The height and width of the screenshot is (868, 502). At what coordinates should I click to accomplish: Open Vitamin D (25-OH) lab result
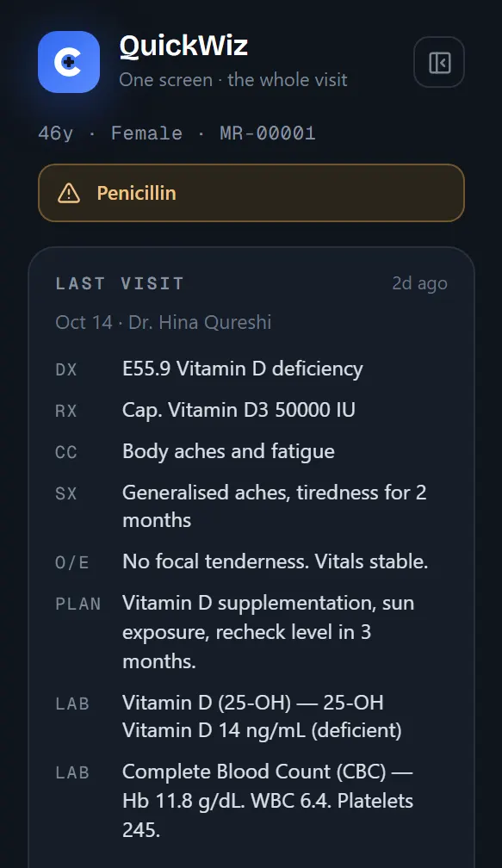point(262,716)
